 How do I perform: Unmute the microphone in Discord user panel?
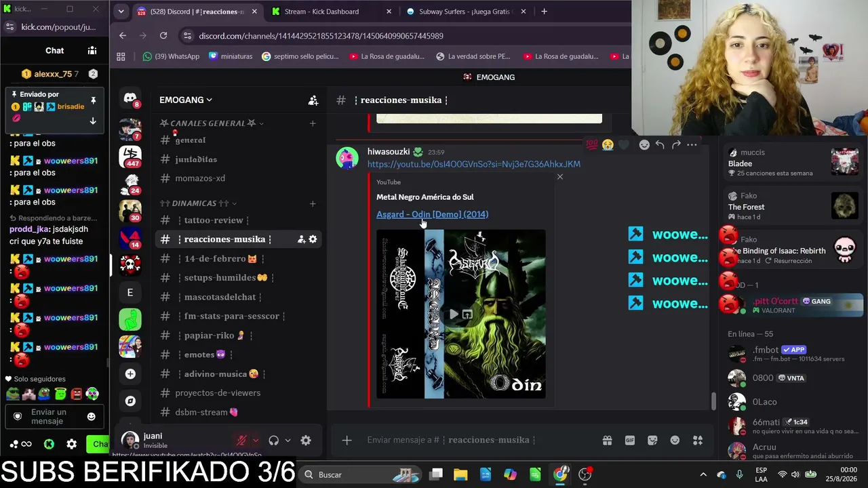click(241, 441)
